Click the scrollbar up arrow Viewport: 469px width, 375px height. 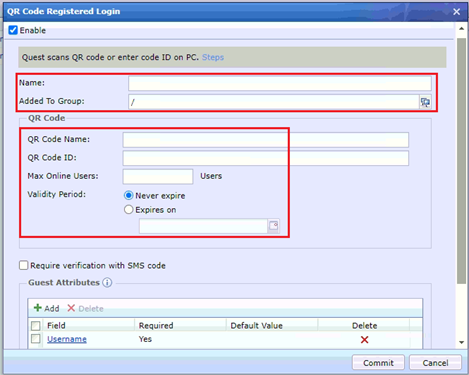point(461,29)
